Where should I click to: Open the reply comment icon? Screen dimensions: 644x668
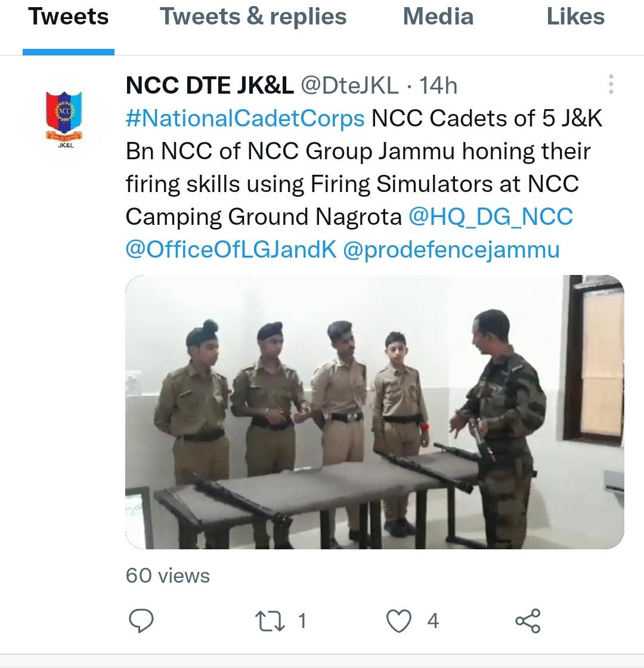pyautogui.click(x=141, y=621)
